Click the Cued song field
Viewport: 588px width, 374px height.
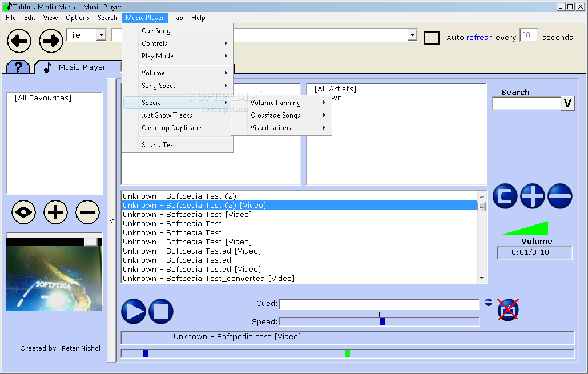(x=379, y=304)
